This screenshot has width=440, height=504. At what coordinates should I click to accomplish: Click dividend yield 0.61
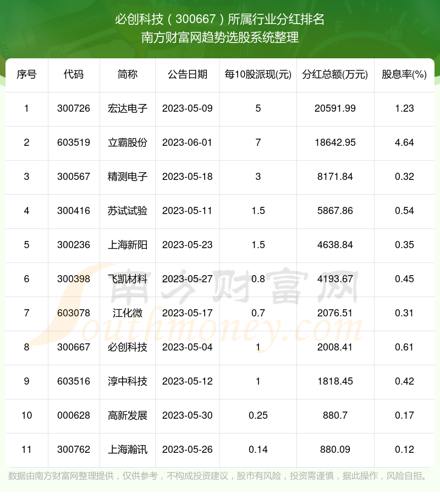click(404, 347)
